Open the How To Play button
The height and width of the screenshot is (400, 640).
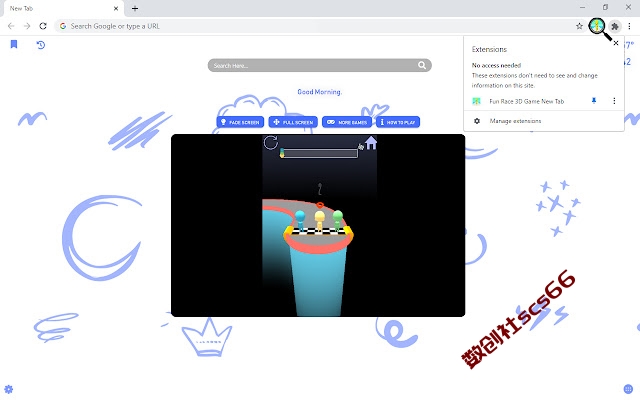[x=398, y=122]
